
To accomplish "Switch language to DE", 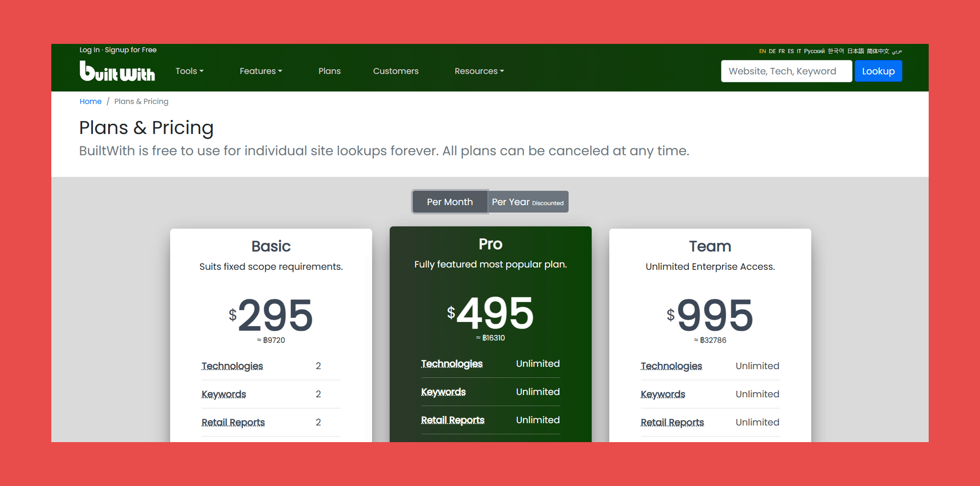I will pyautogui.click(x=772, y=51).
